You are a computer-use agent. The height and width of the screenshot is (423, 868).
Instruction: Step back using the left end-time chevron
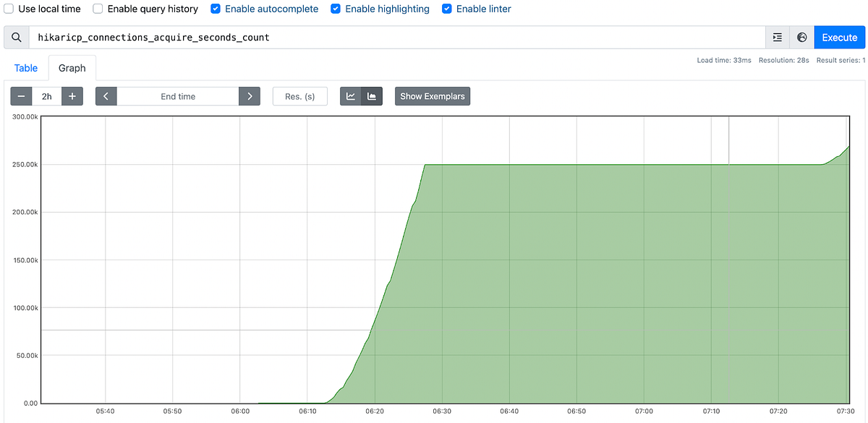[106, 95]
